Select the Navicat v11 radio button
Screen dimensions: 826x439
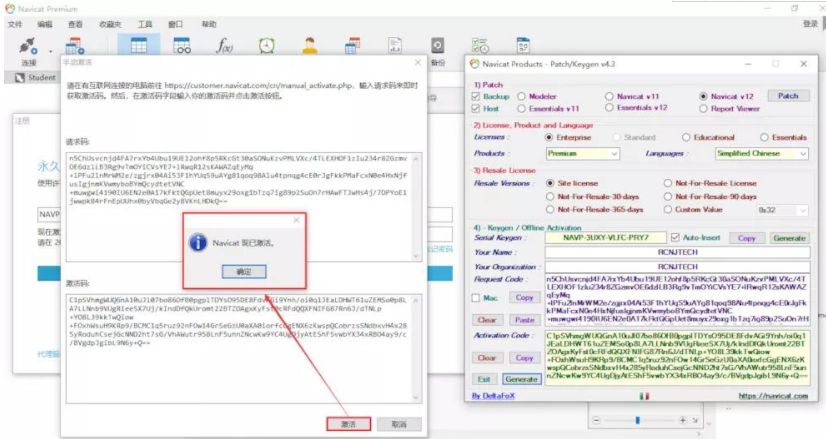click(609, 96)
